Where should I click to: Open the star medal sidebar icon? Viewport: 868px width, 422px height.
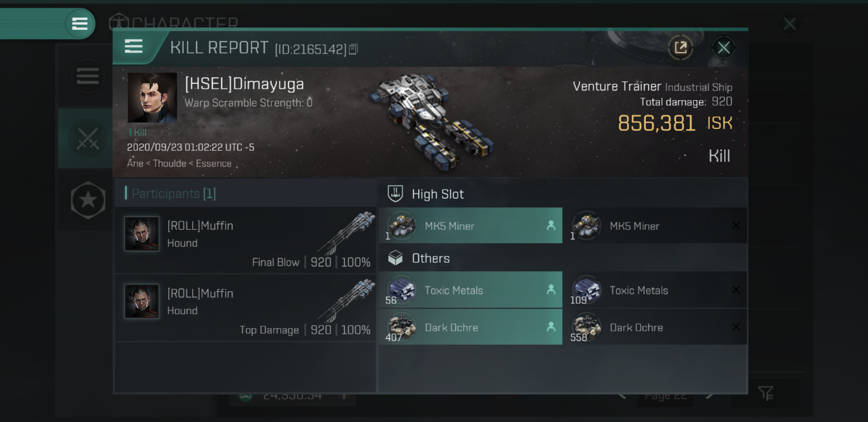[x=88, y=200]
